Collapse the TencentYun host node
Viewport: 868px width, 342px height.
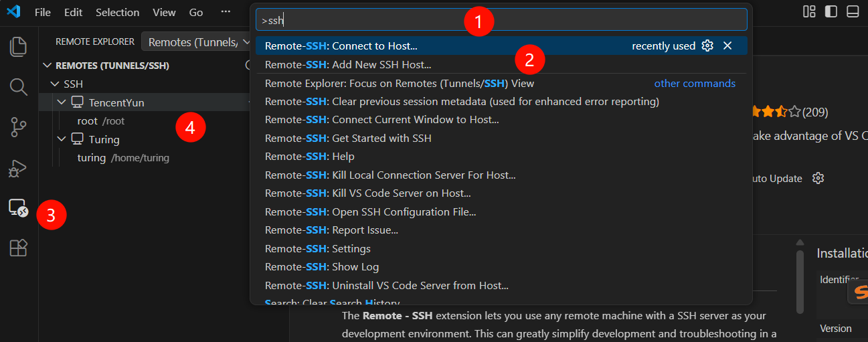62,102
